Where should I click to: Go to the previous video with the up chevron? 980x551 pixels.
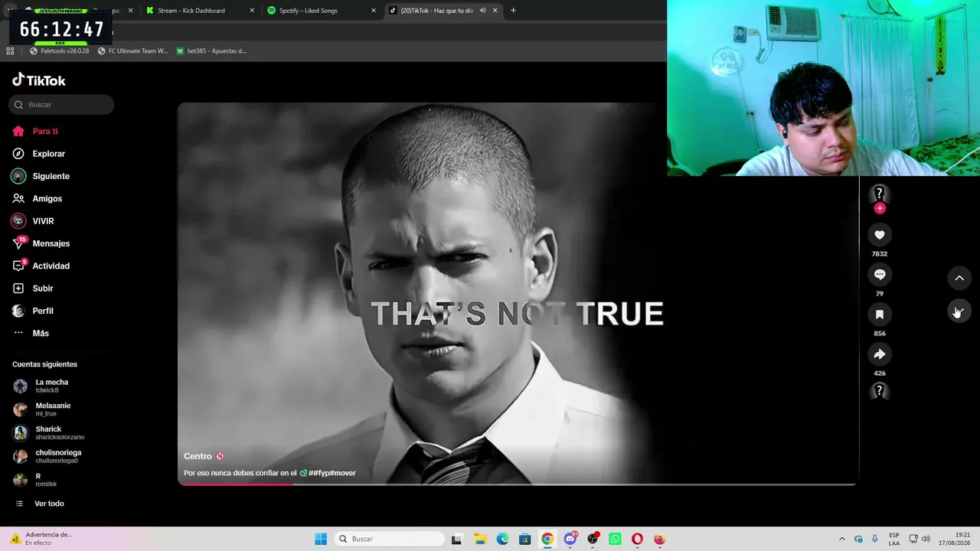pos(959,278)
